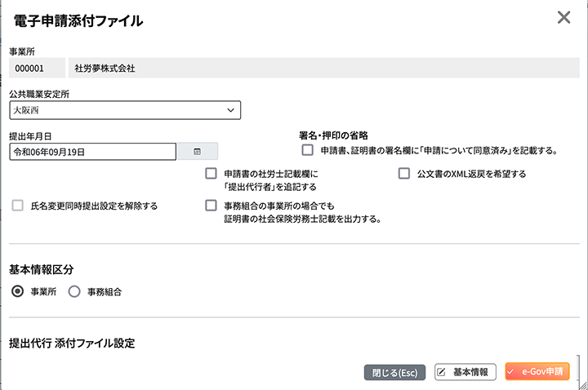588x390 pixels.
Task: Click the 閉じる(Esc) button
Action: 394,372
